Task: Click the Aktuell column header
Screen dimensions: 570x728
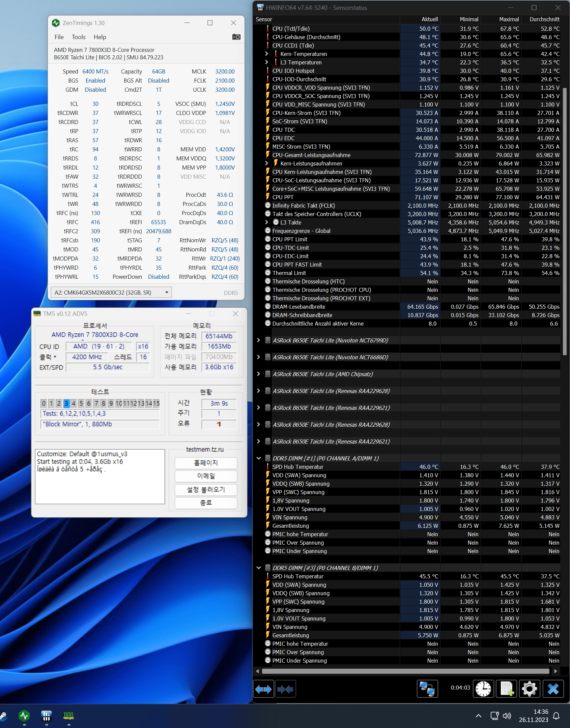Action: coord(420,20)
